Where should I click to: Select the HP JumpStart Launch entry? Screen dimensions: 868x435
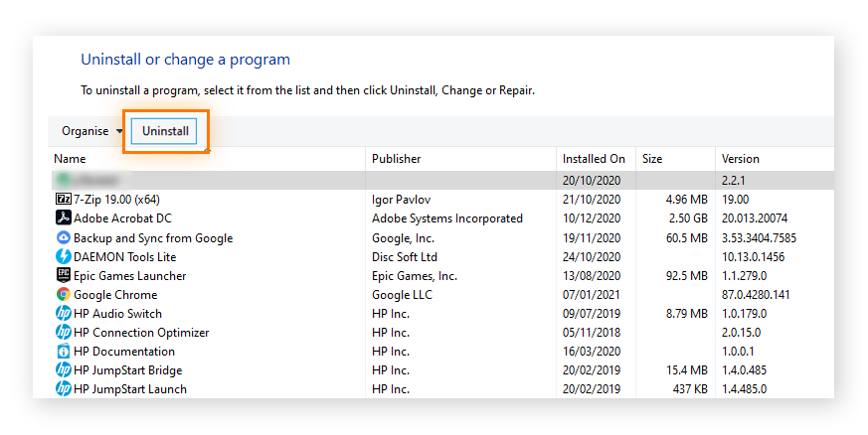pos(130,389)
